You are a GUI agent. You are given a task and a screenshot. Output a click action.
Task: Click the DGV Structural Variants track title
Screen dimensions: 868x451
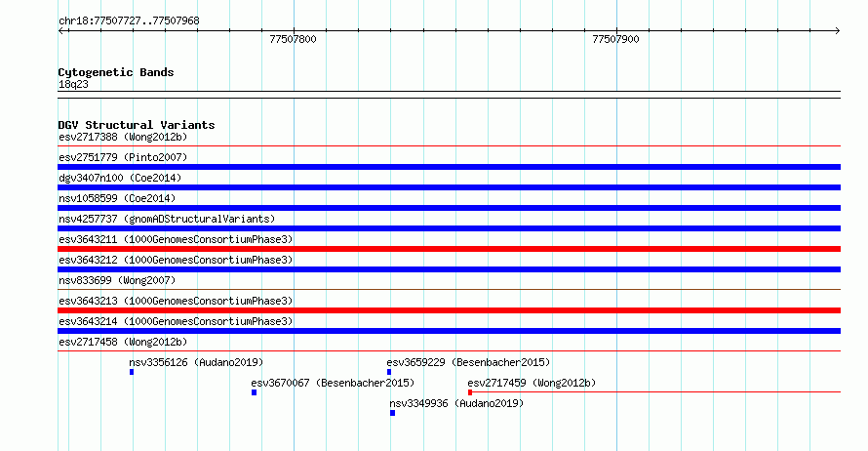pyautogui.click(x=137, y=125)
